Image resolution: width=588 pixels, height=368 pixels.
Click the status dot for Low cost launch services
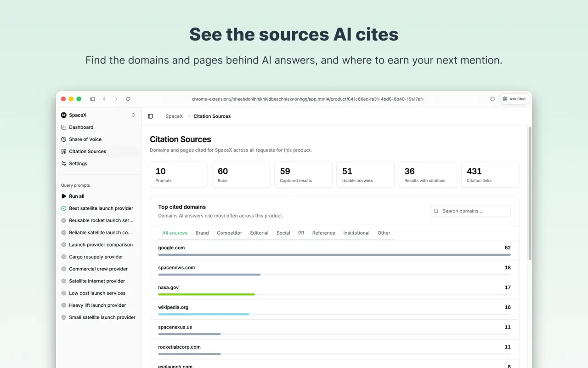[x=64, y=293]
